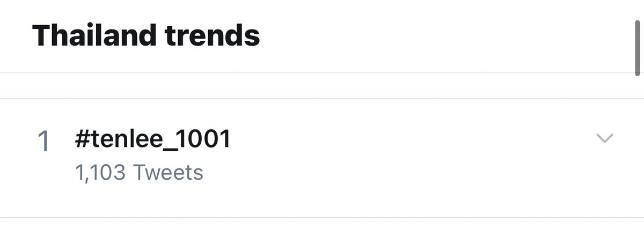644x229 pixels.
Task: Click the downward chevron icon on trend row
Action: (605, 138)
